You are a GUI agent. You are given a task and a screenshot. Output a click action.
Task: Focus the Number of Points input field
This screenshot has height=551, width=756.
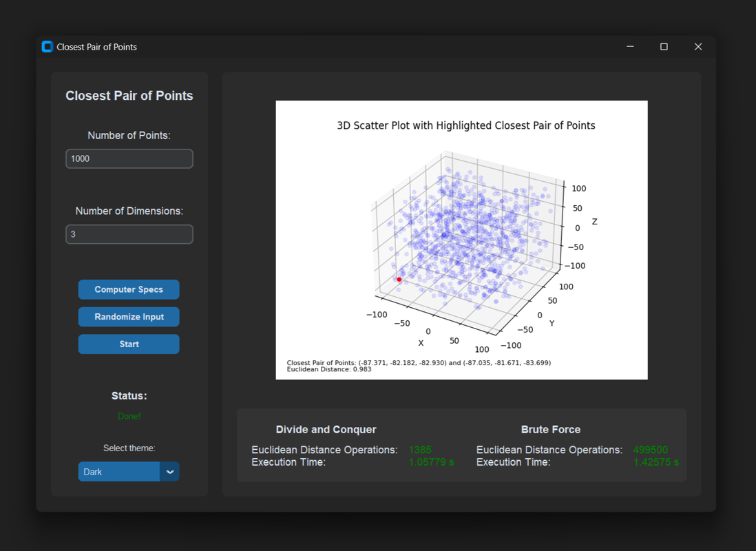pyautogui.click(x=129, y=158)
